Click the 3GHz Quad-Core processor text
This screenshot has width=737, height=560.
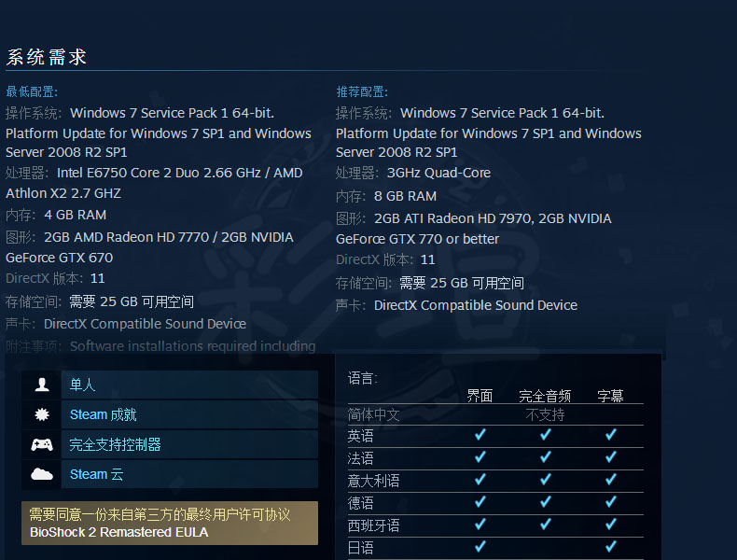(x=439, y=173)
